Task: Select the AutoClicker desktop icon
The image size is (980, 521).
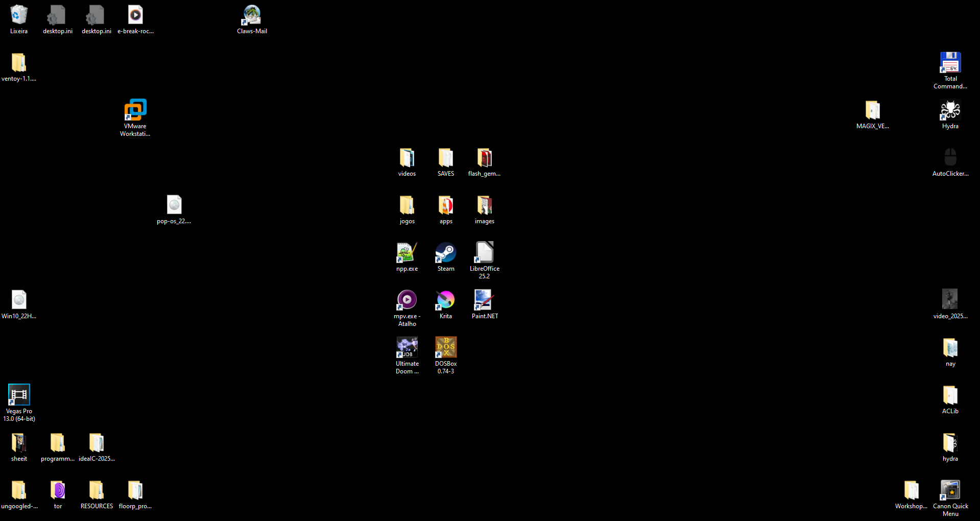Action: (x=950, y=158)
